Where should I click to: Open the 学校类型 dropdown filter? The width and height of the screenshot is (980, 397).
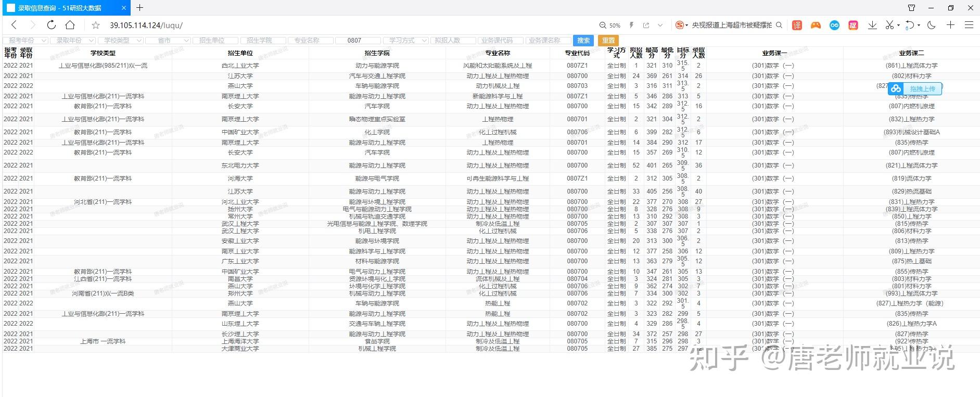[121, 41]
